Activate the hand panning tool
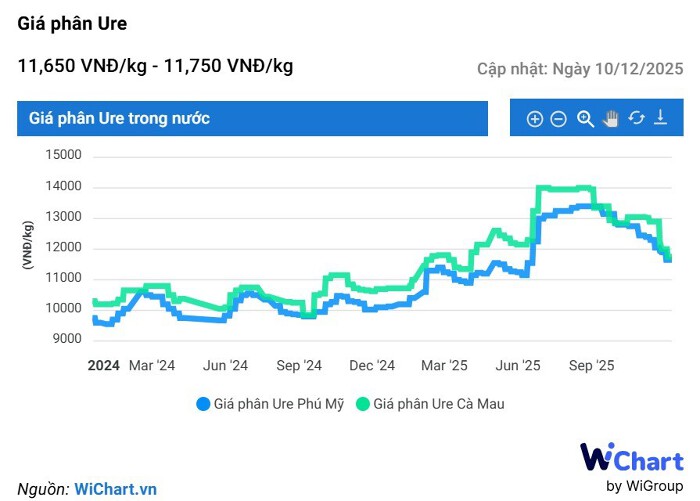 pos(611,119)
